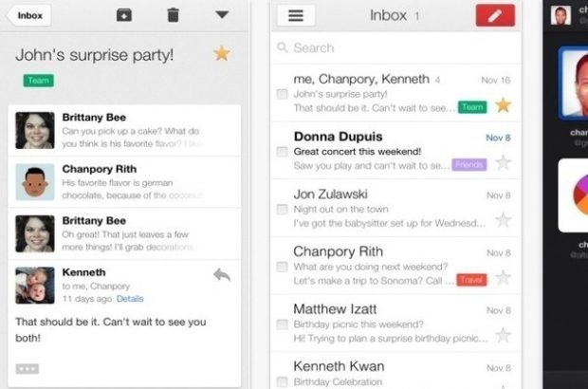
Task: Expand the quoted text ellipsis in Kenneth's message
Action: click(x=28, y=367)
